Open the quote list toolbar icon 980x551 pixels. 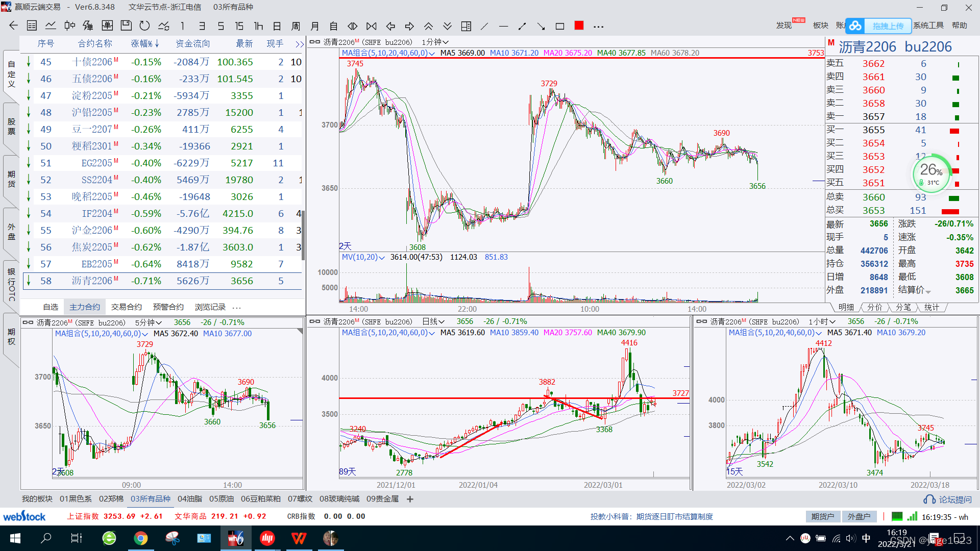32,26
